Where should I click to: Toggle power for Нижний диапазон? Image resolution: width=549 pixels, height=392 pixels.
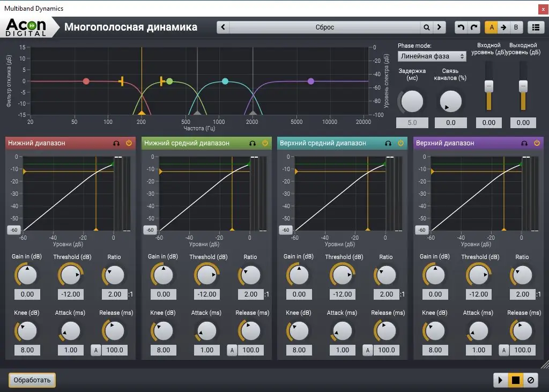coord(129,143)
